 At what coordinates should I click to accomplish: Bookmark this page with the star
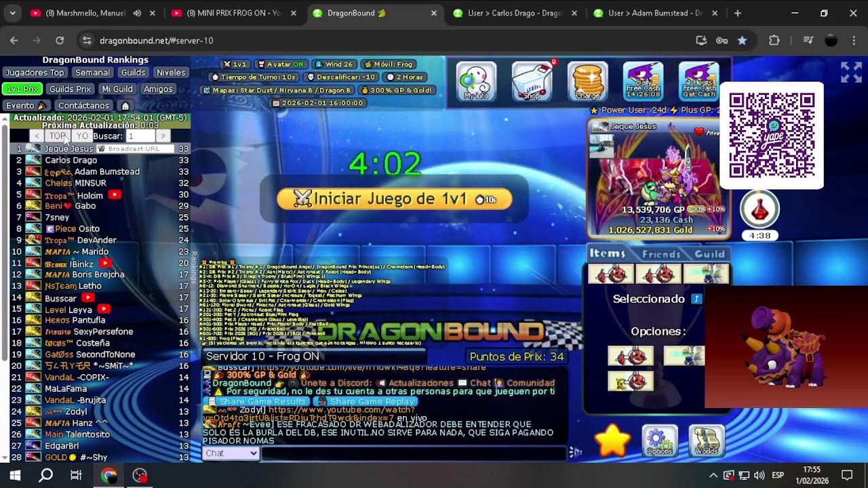click(742, 41)
